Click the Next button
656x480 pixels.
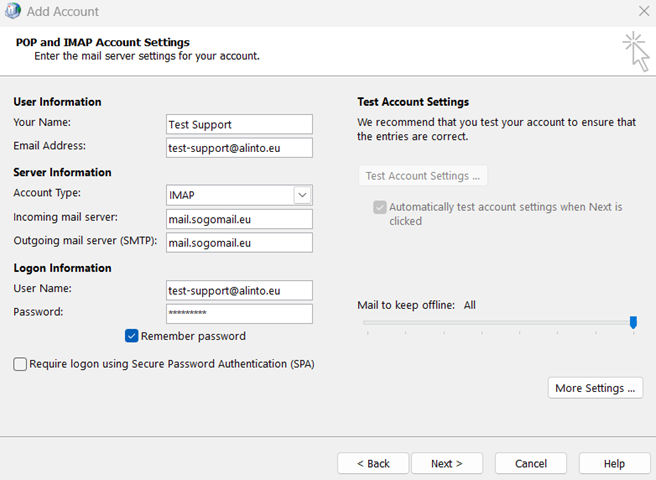(446, 464)
